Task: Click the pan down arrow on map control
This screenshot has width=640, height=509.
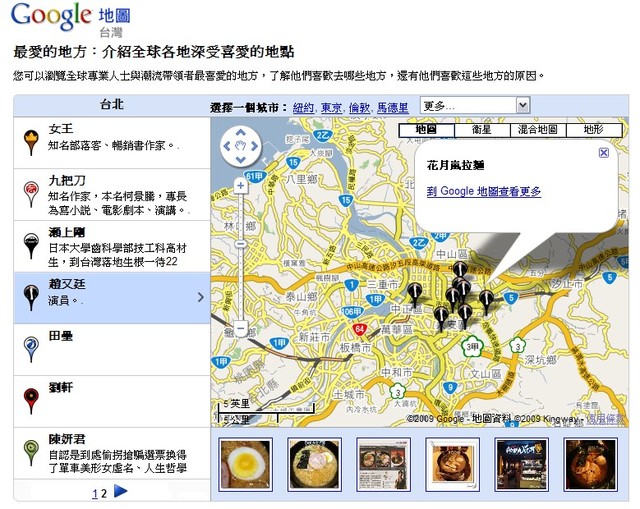Action: coord(240,160)
